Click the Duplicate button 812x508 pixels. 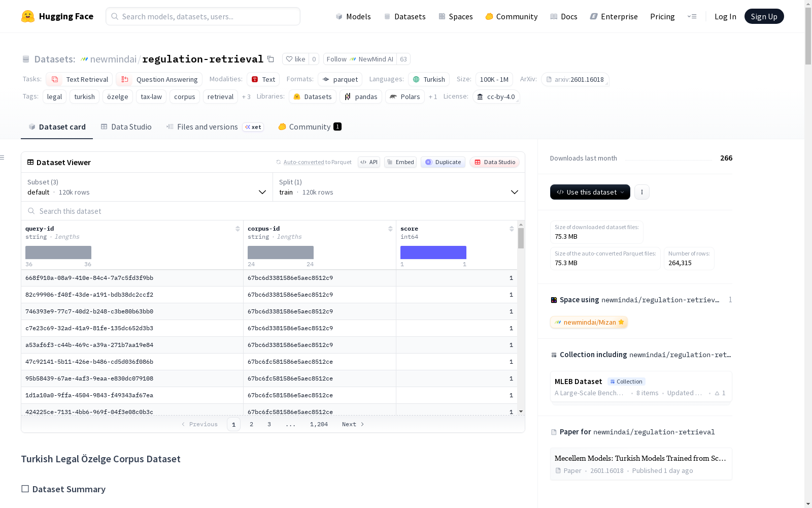click(443, 162)
